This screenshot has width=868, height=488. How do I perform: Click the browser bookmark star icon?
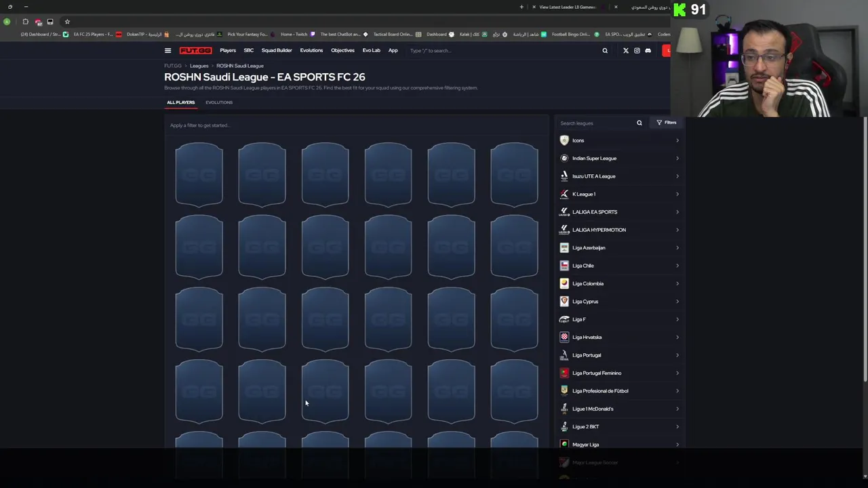67,22
